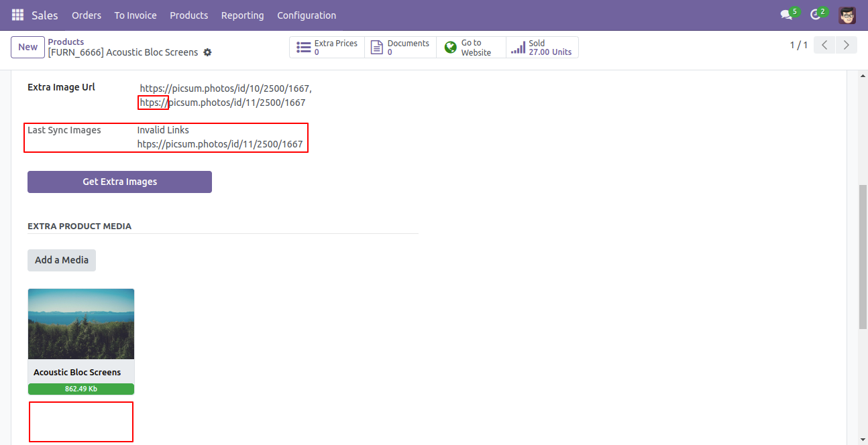
Task: Open the apps grid menu icon
Action: tap(17, 15)
